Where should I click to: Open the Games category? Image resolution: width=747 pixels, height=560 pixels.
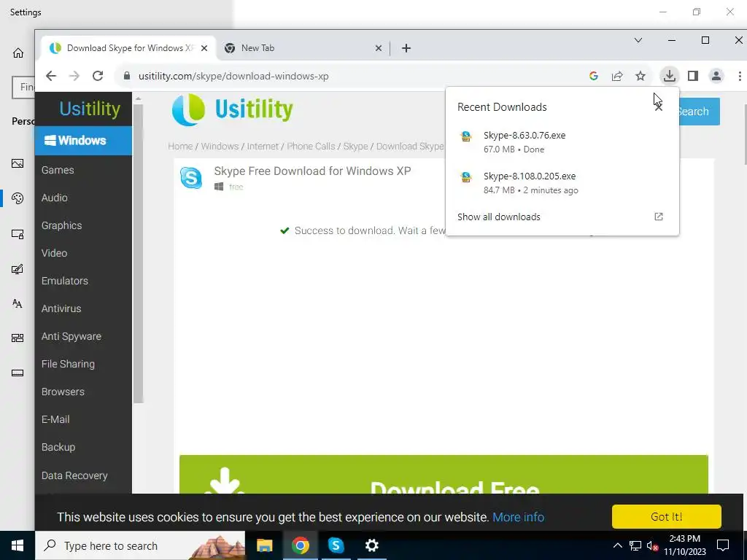[58, 170]
